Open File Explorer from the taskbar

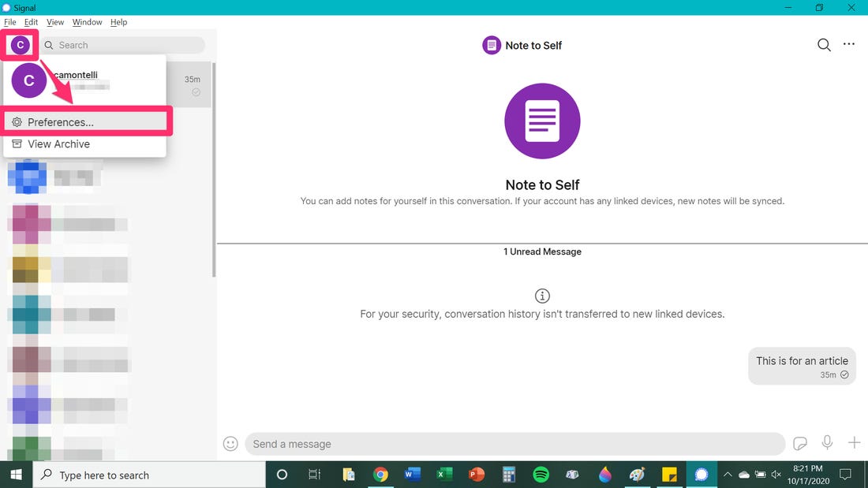348,475
